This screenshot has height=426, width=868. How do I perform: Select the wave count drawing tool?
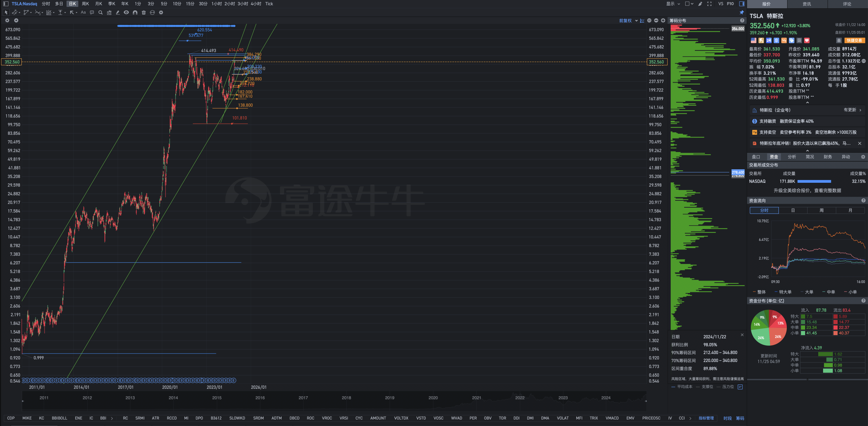point(38,12)
